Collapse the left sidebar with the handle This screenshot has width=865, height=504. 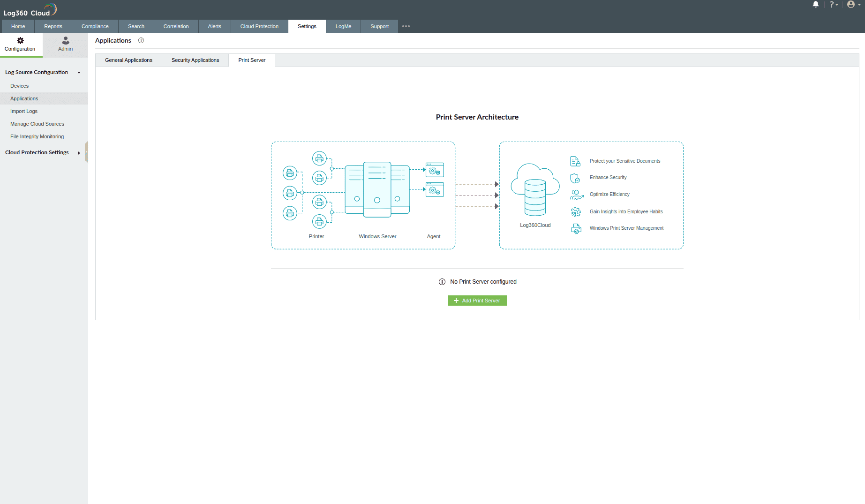[86, 152]
